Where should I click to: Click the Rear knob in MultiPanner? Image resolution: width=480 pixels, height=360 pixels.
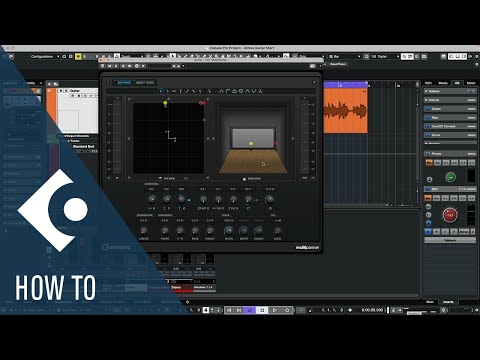[195, 231]
